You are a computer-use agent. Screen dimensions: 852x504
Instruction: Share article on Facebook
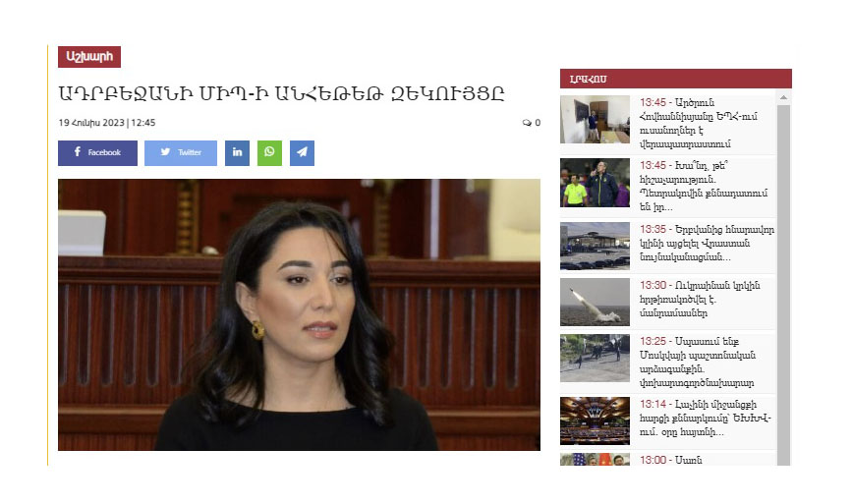(x=98, y=153)
